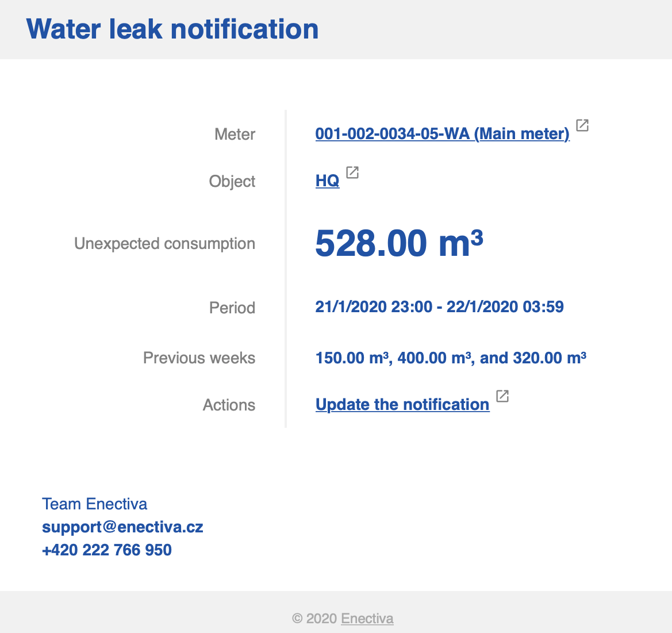Image resolution: width=672 pixels, height=633 pixels.
Task: Click Update the notification link
Action: tap(402, 405)
